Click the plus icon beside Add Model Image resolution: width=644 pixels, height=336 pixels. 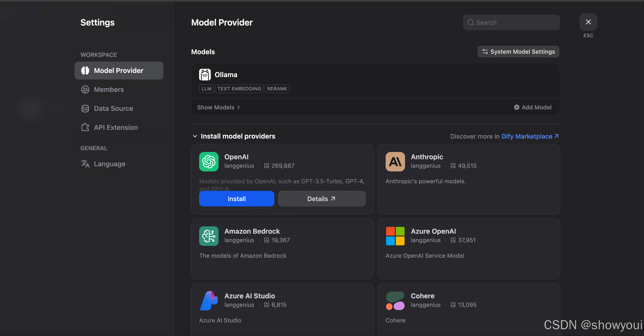[517, 107]
